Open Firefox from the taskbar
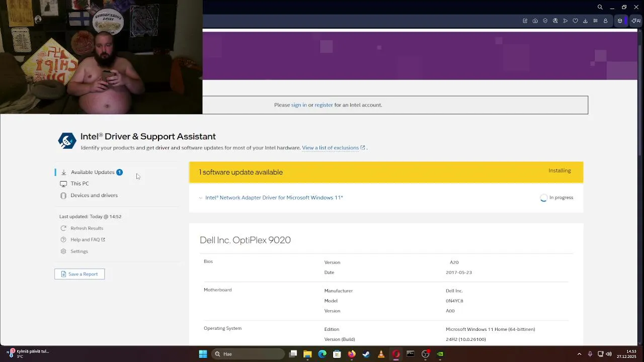 [x=351, y=354]
